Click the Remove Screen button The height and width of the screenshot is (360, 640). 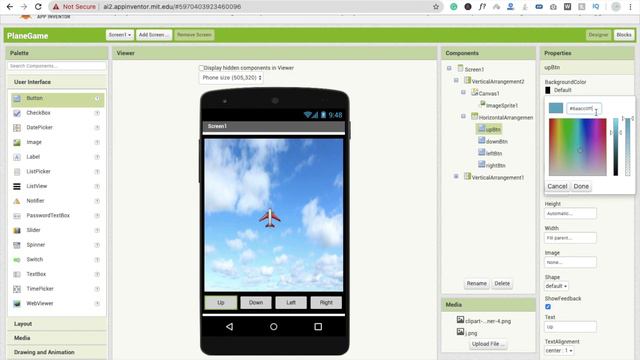194,35
